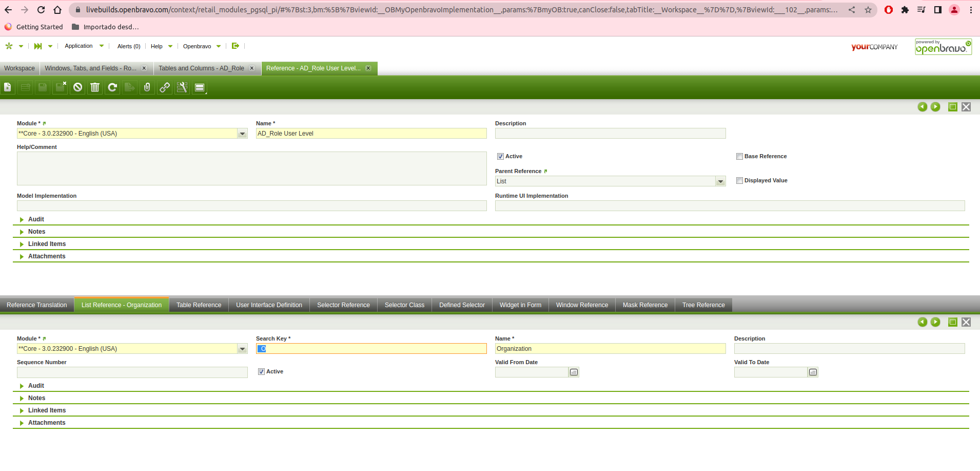Open the Help menu

[156, 46]
